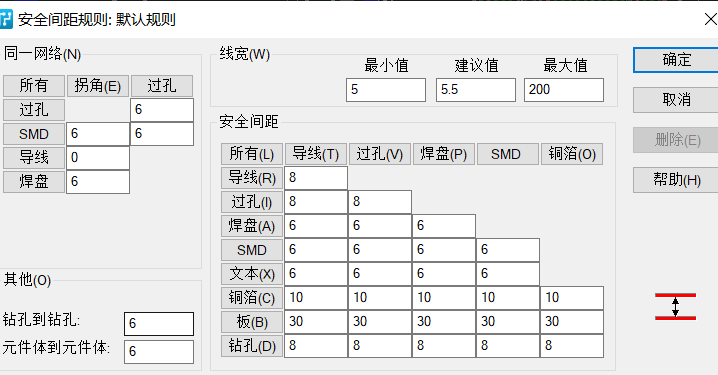Viewport: 718px width, 375px height.
Task: Edit SMD to SMD clearance field
Action: [508, 250]
